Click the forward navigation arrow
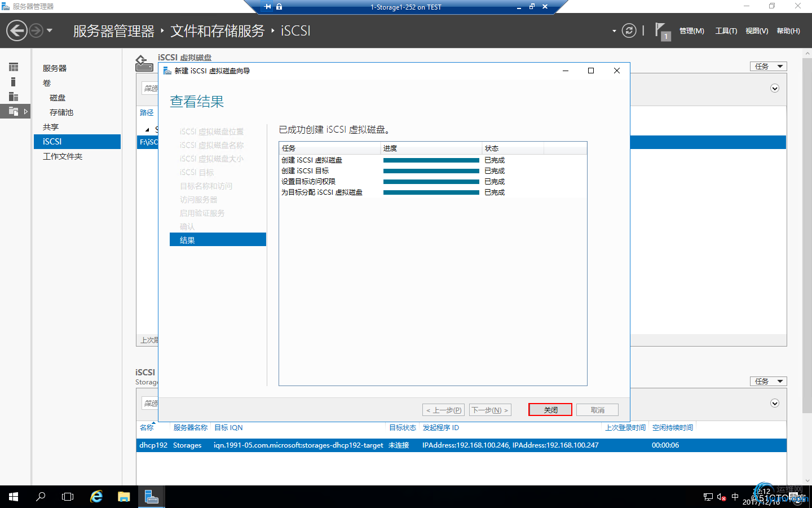 36,30
